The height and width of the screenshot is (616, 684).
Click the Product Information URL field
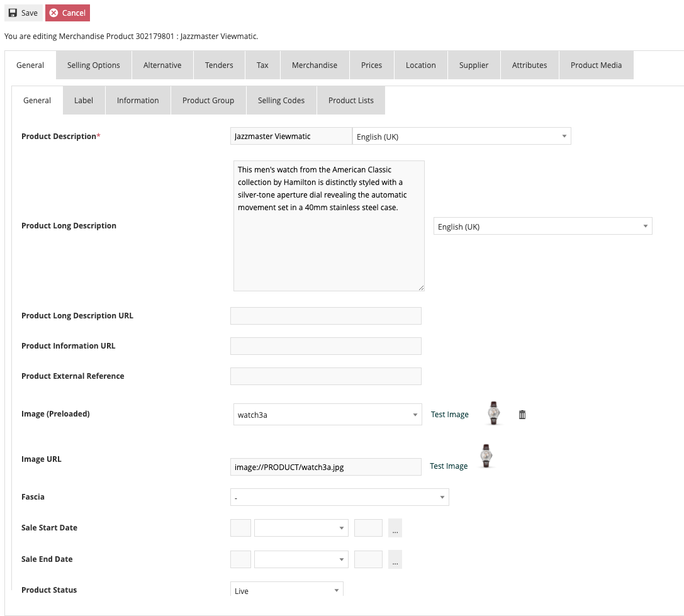click(x=326, y=346)
